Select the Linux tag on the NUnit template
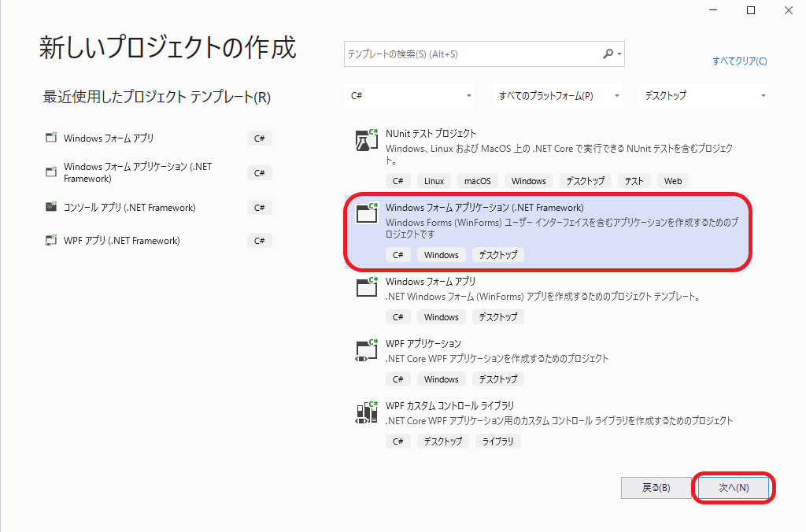 (x=434, y=180)
